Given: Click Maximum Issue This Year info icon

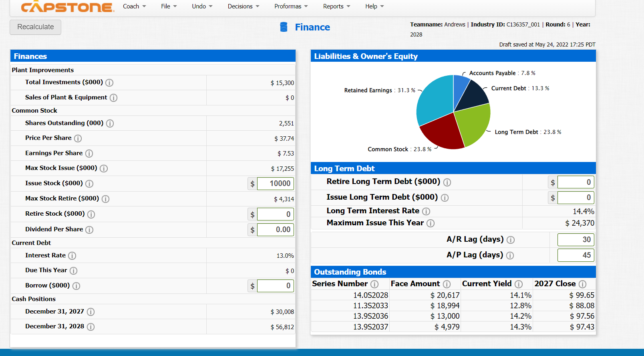Looking at the screenshot, I should (431, 223).
